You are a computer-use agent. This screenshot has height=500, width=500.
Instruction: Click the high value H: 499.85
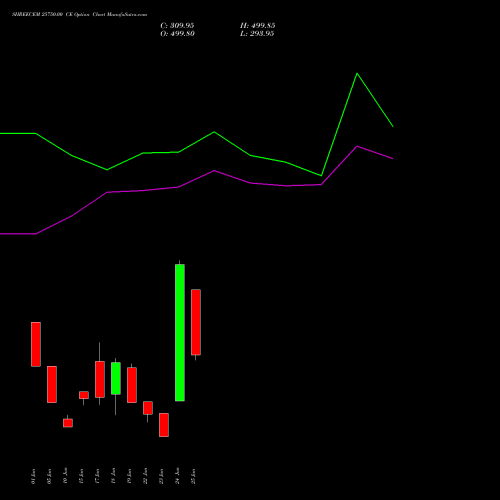(258, 26)
